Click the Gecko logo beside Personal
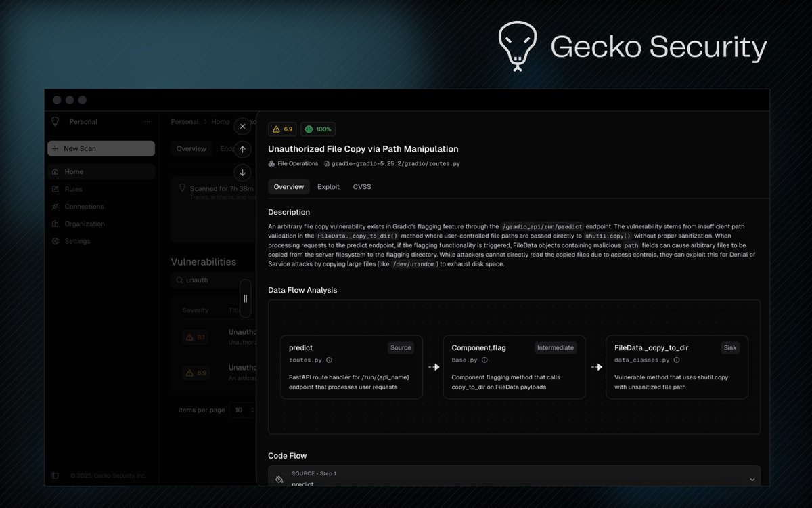 55,121
